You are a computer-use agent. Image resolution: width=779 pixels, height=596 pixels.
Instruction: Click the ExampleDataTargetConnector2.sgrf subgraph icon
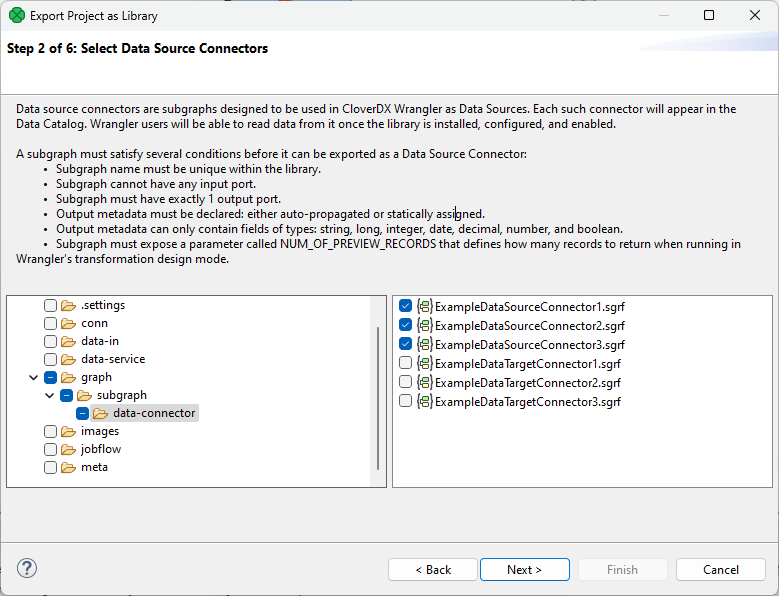click(424, 382)
